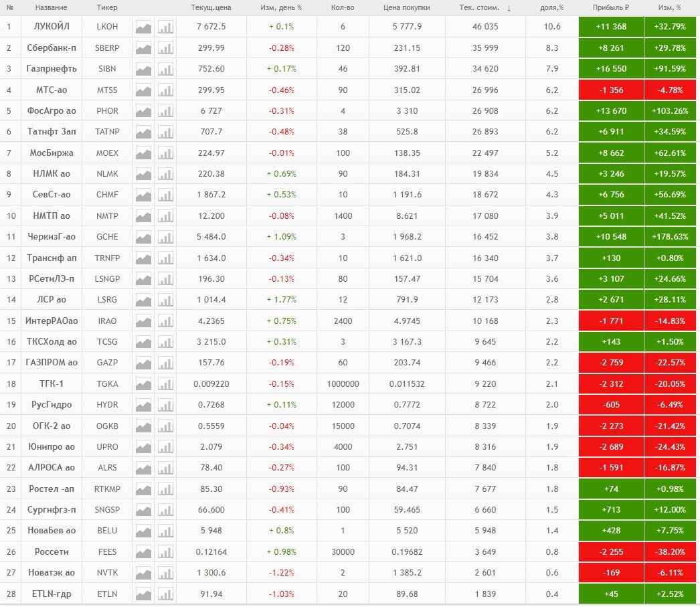
Task: Sort by the № column header
Action: click(x=10, y=7)
